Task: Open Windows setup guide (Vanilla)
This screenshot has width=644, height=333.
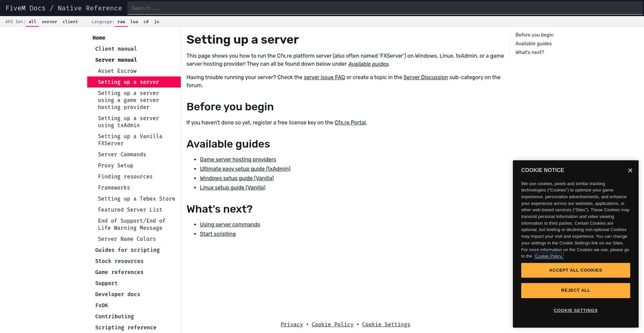Action: [237, 178]
